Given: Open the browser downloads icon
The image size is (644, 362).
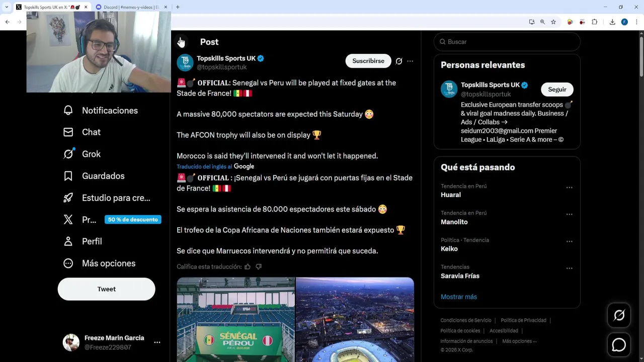Looking at the screenshot, I should (x=612, y=22).
